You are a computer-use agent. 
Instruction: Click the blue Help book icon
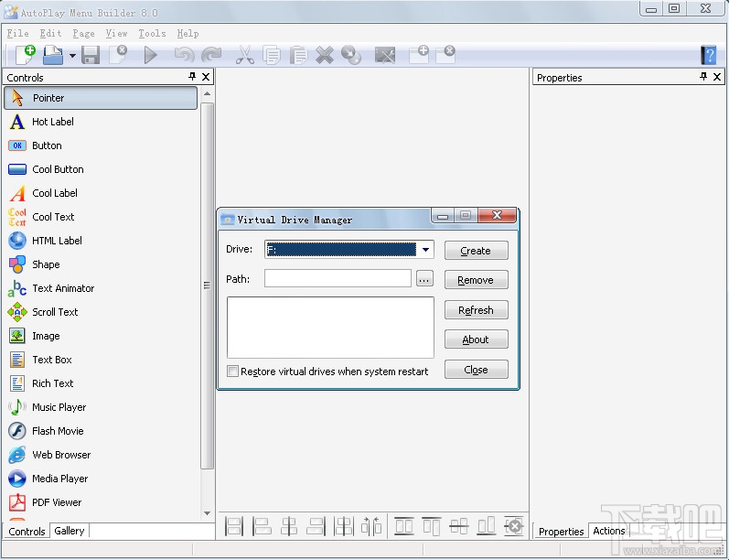tap(709, 55)
